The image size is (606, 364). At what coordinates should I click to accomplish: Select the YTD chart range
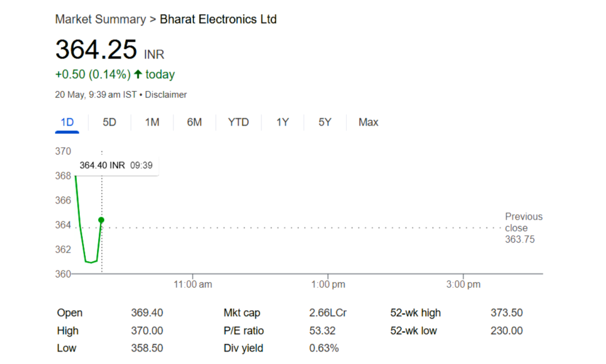pos(238,123)
